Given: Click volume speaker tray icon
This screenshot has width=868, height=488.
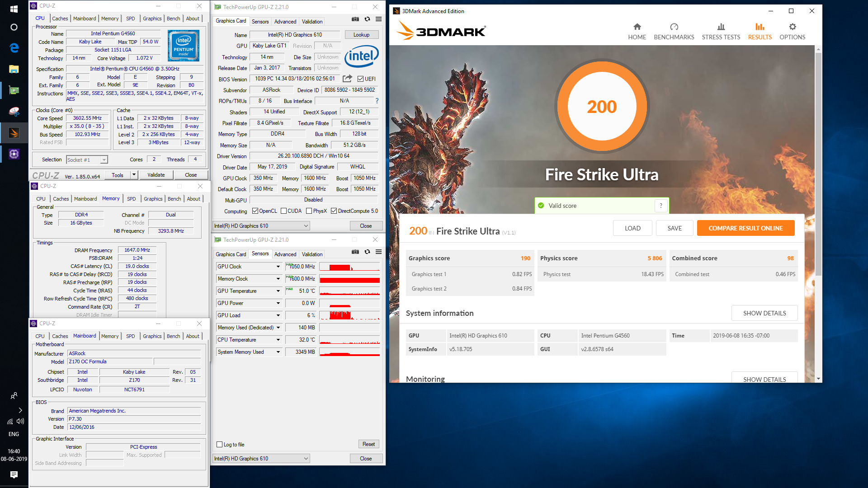Looking at the screenshot, I should (x=20, y=421).
